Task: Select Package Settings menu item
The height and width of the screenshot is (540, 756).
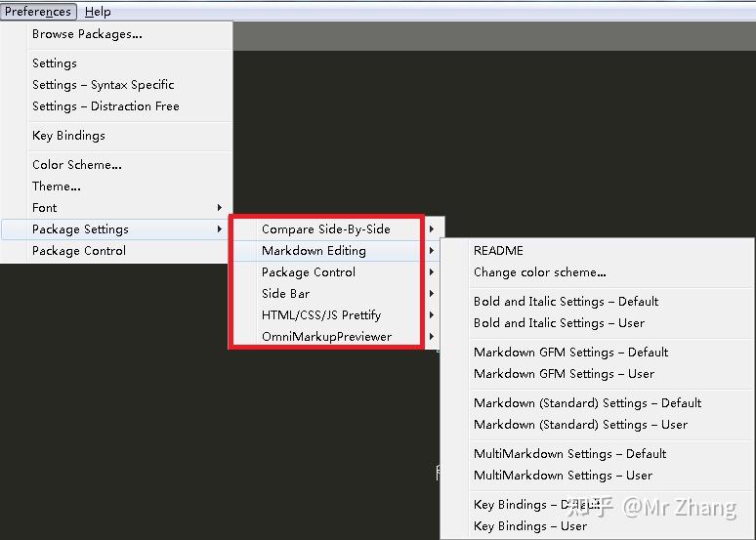Action: [114, 229]
